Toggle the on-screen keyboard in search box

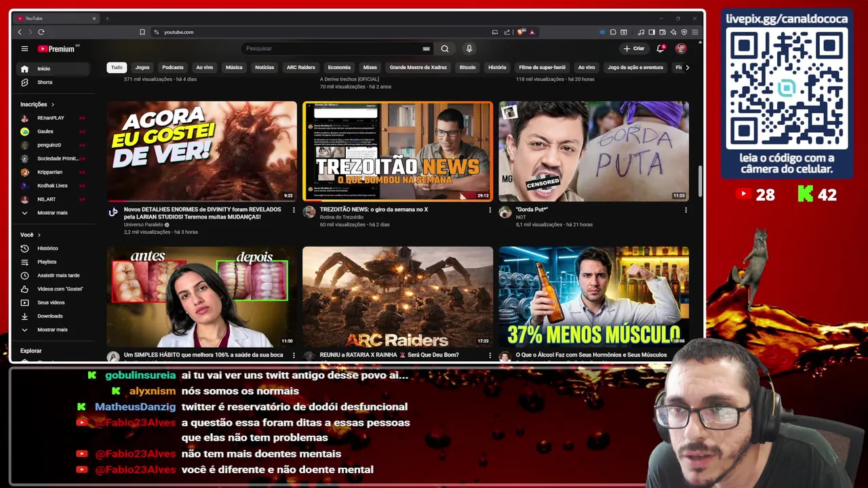pyautogui.click(x=426, y=49)
